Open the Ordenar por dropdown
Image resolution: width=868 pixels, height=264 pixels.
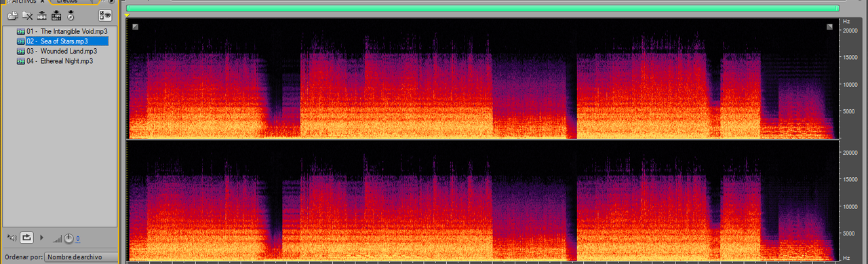coord(81,257)
